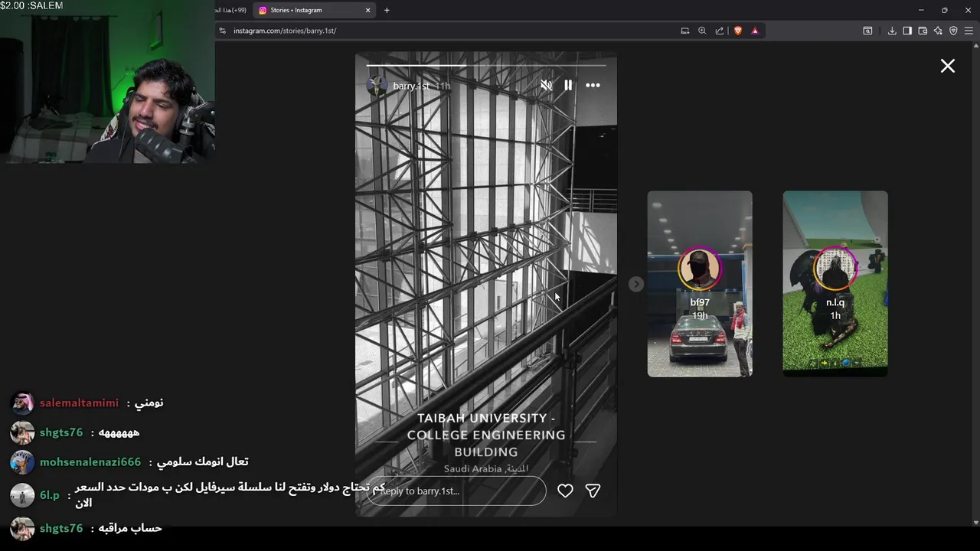
Task: Open the Leo AI sparkle icon
Action: pyautogui.click(x=938, y=31)
